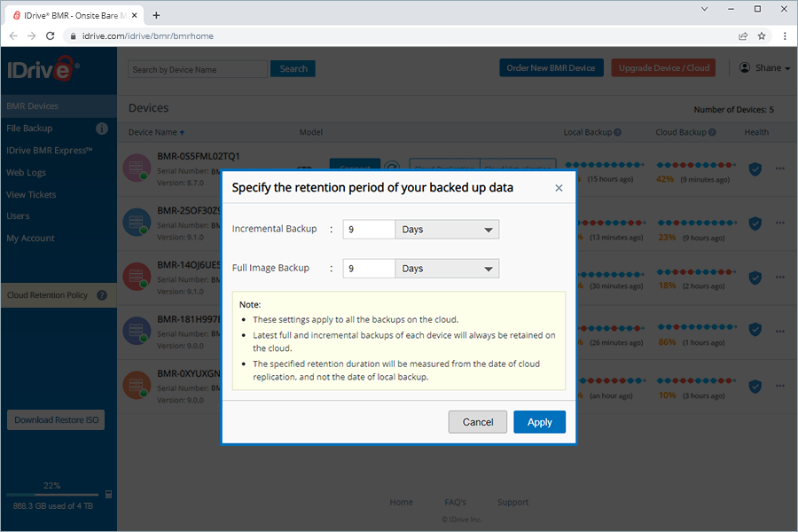The width and height of the screenshot is (798, 532).
Task: Edit Incremental Backup retention value field
Action: [369, 230]
